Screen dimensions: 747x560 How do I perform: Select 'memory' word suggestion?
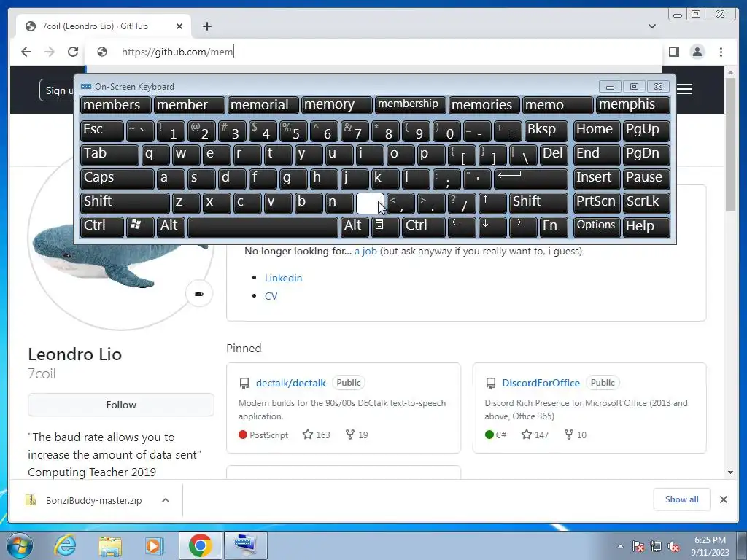(337, 105)
